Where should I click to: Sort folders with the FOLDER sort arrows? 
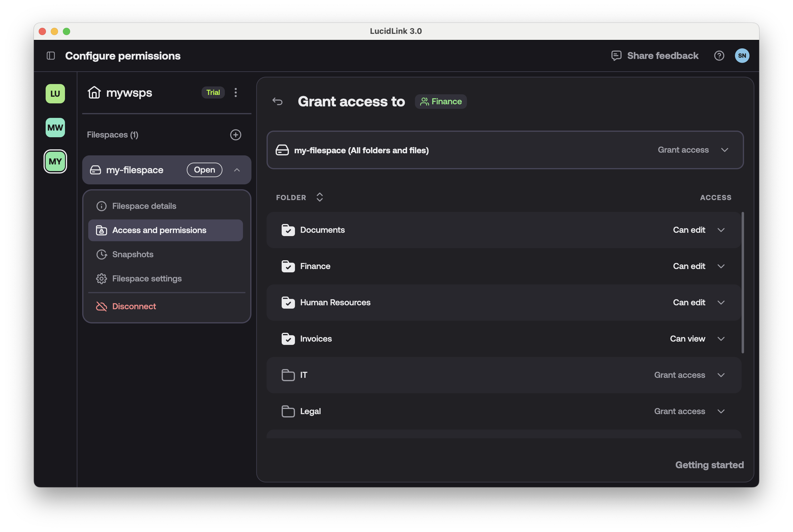319,197
